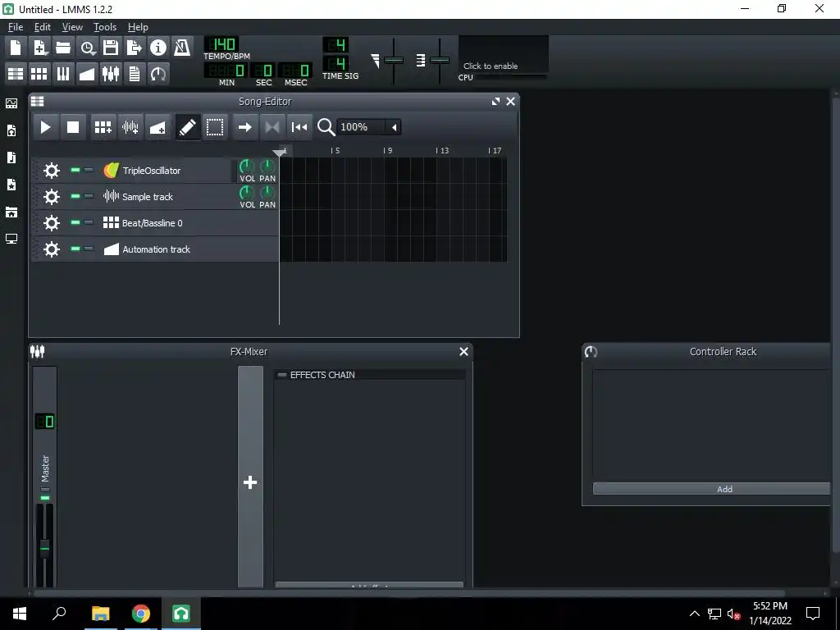Open the My Projects sidebar tab
The width and height of the screenshot is (840, 630).
[x=11, y=130]
